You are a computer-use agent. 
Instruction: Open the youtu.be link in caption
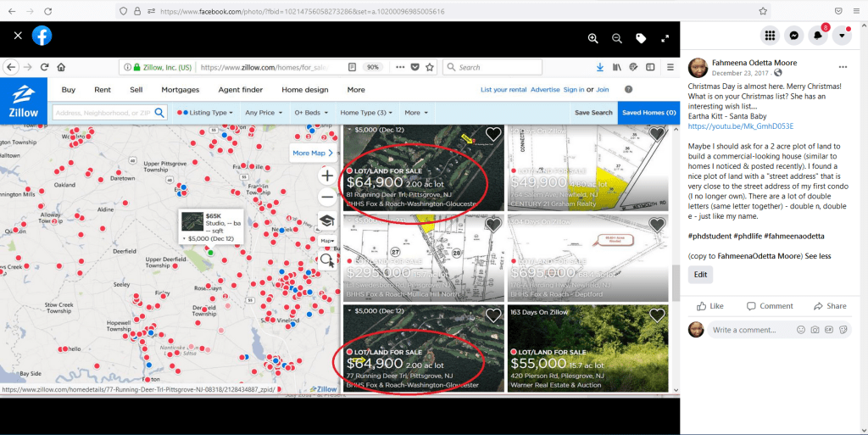pos(740,126)
